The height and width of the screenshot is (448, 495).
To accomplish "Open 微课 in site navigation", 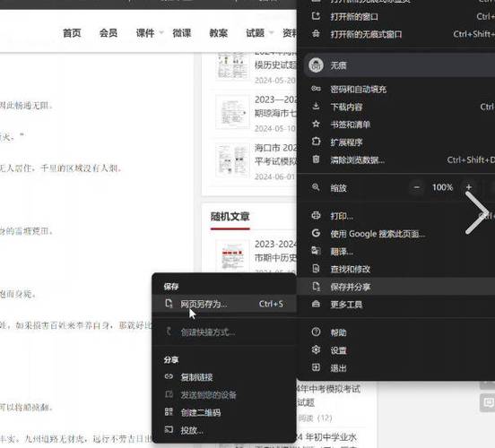I will click(182, 33).
